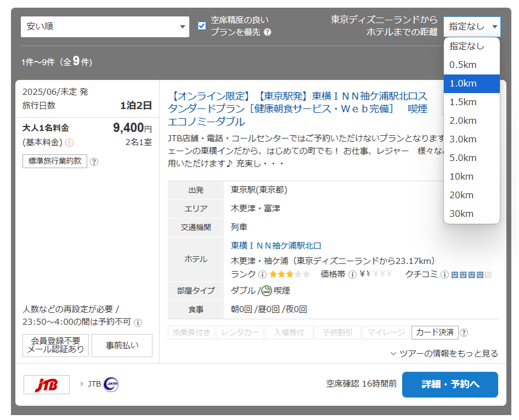Select 30km from distance list
The height and width of the screenshot is (420, 519).
461,214
